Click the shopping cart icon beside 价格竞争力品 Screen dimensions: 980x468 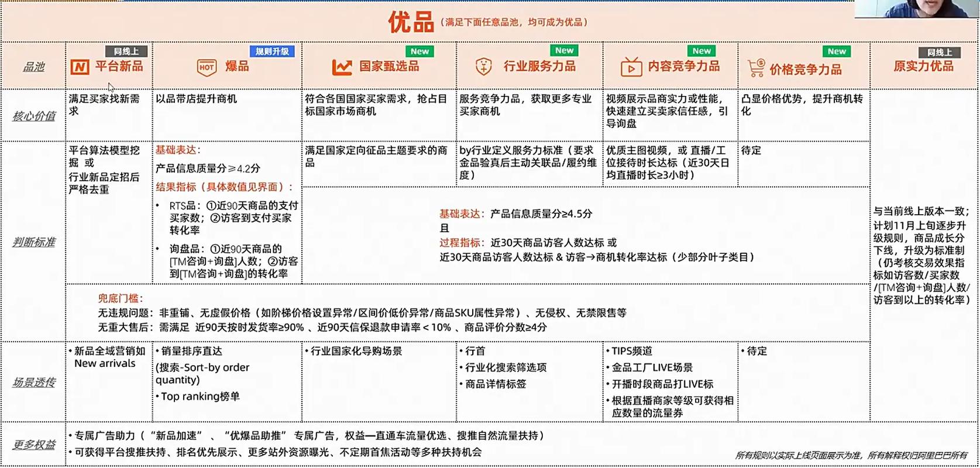pos(756,68)
